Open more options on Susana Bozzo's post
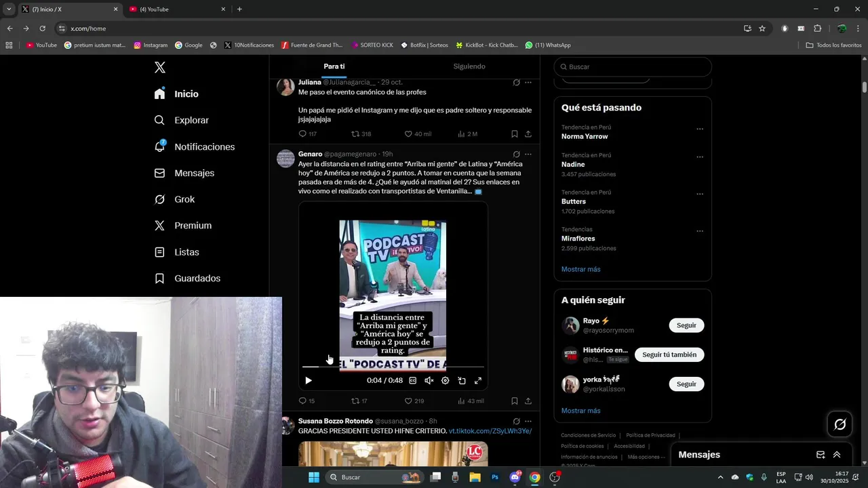Image resolution: width=868 pixels, height=488 pixels. click(528, 422)
